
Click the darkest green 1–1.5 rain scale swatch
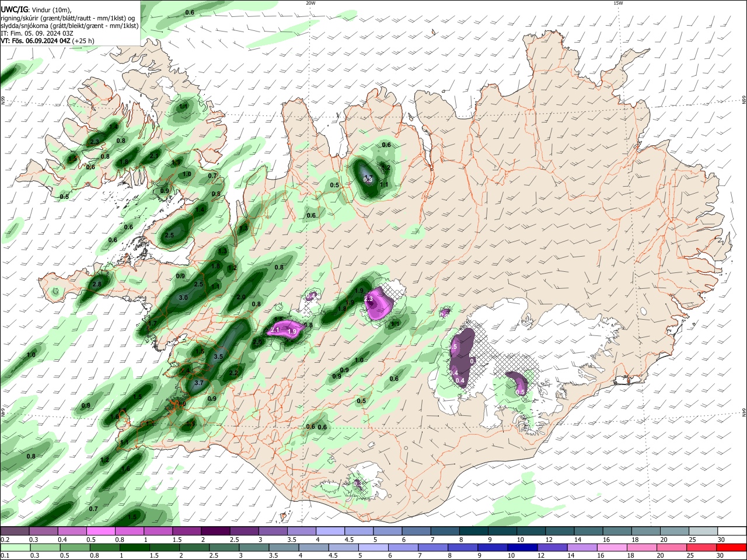(134, 547)
